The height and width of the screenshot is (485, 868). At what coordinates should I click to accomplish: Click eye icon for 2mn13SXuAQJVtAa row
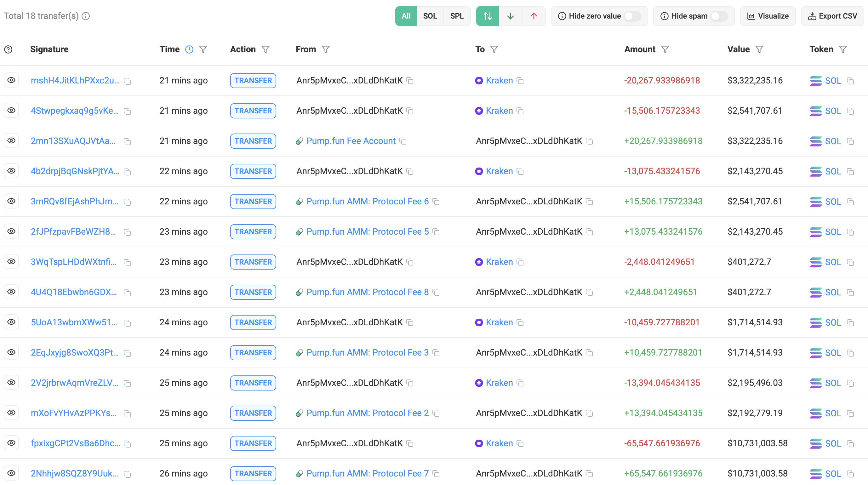tap(11, 140)
